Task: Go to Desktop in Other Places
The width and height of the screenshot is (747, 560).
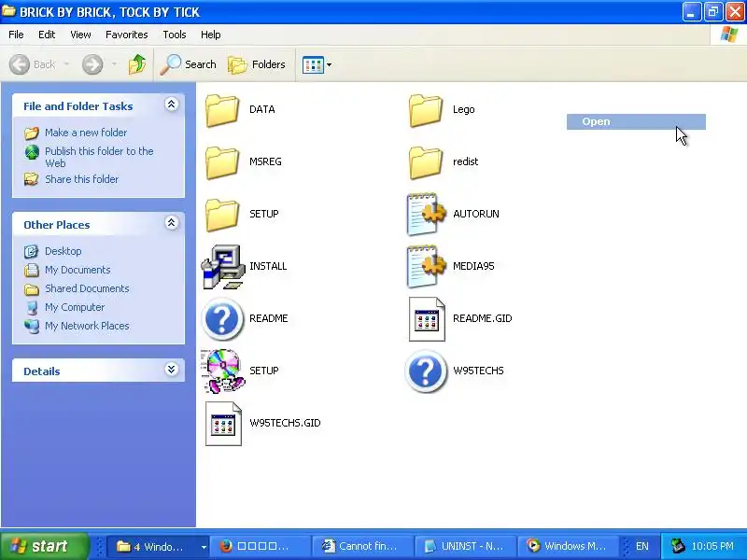Action: tap(63, 251)
